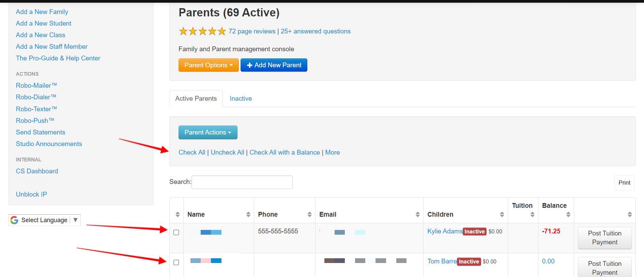Open Add a New Student
644x277 pixels.
(x=44, y=24)
